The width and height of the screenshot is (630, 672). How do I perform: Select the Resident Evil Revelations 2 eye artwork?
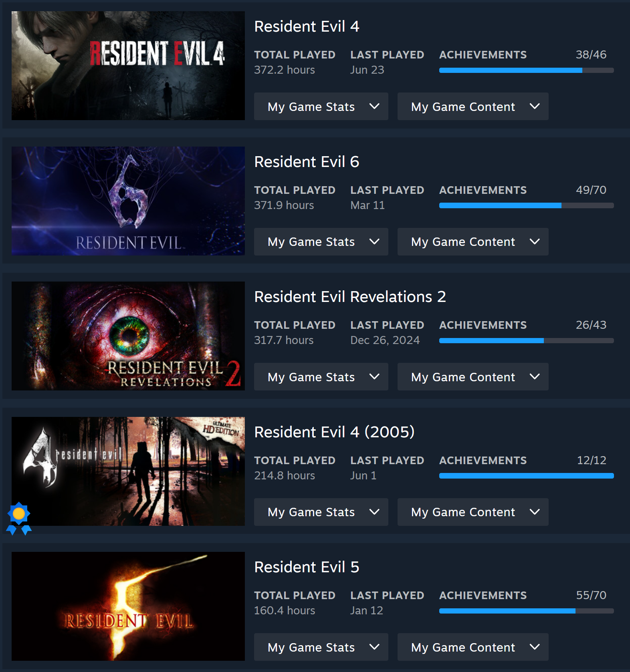click(x=128, y=336)
